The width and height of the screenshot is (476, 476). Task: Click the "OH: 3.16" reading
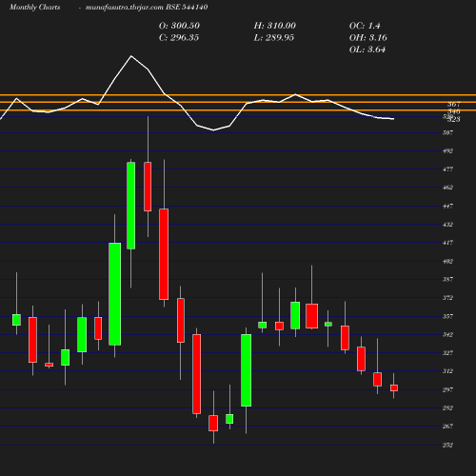(x=368, y=38)
